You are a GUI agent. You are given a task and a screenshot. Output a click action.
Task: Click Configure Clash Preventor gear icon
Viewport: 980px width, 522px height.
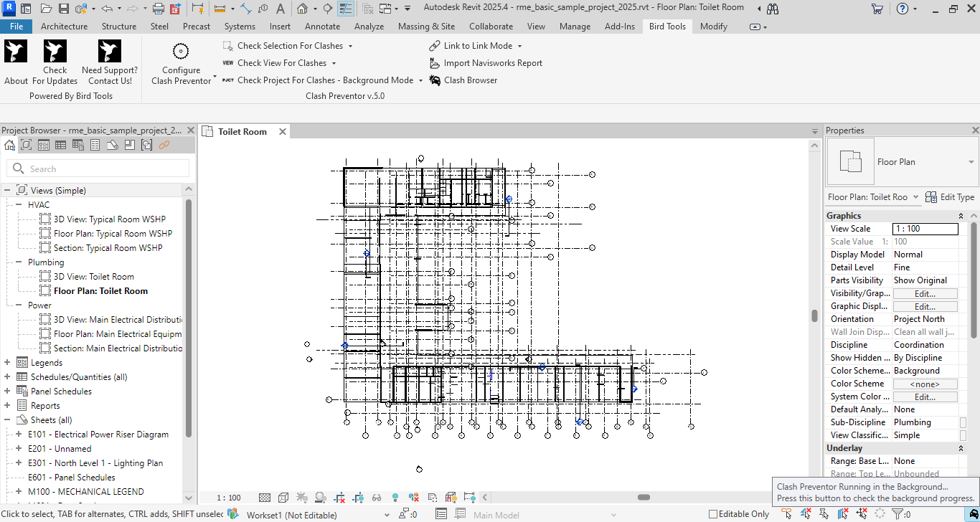(x=181, y=52)
